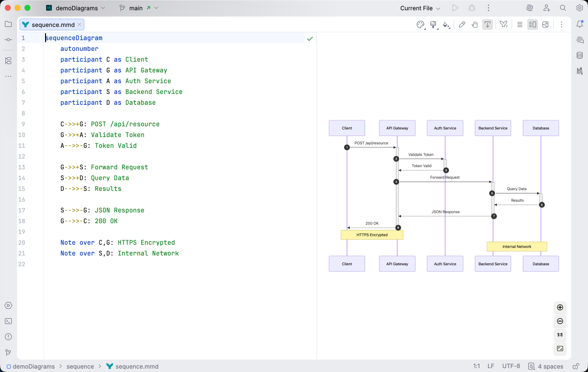Fit diagram to preview window

(x=560, y=349)
